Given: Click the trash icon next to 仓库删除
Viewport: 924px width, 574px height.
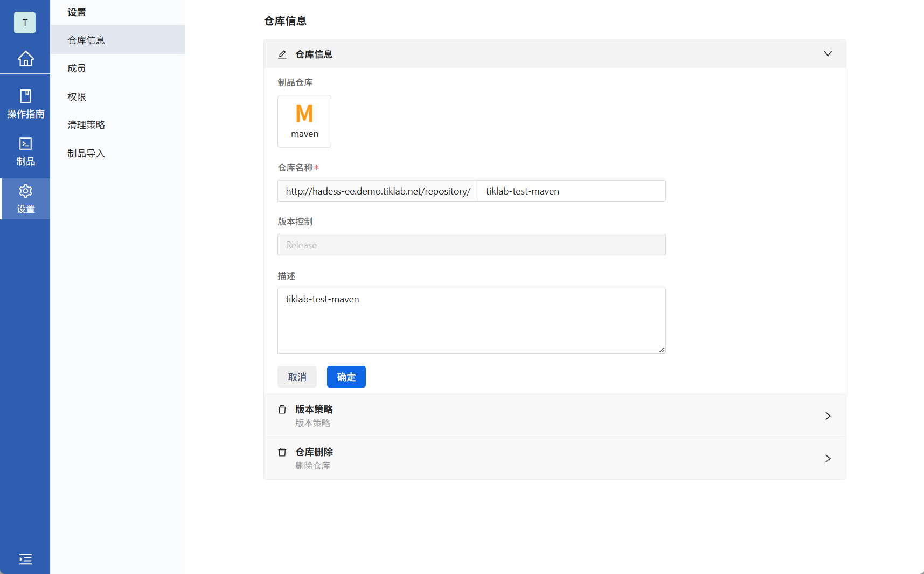Looking at the screenshot, I should click(282, 452).
